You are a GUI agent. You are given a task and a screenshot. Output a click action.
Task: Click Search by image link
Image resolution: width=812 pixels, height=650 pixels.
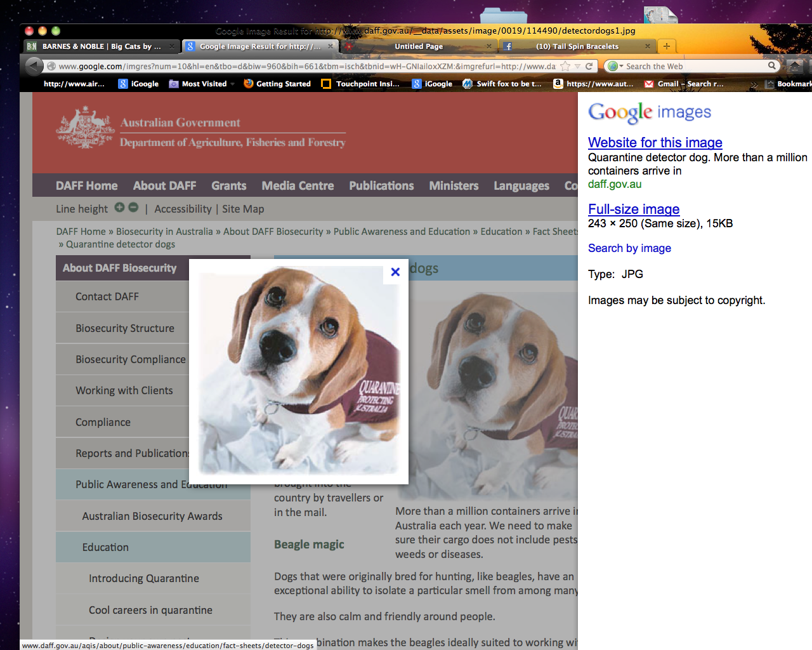click(x=629, y=248)
